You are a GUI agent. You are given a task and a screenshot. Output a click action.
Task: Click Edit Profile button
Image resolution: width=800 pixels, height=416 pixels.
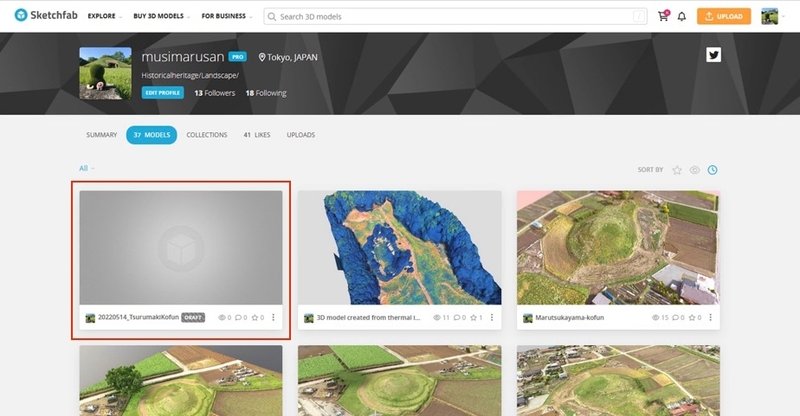pos(162,92)
